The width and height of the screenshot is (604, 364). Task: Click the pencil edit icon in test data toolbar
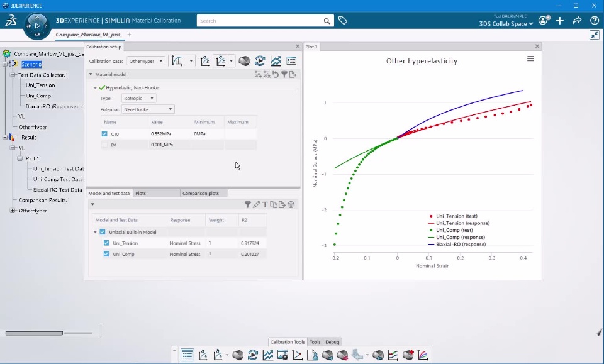pos(257,205)
